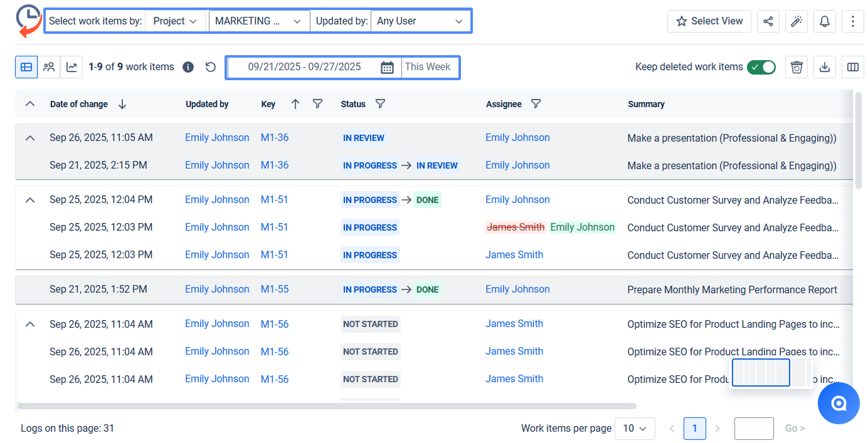Click the refresh icon beside work items count
868x443 pixels.
coord(211,67)
